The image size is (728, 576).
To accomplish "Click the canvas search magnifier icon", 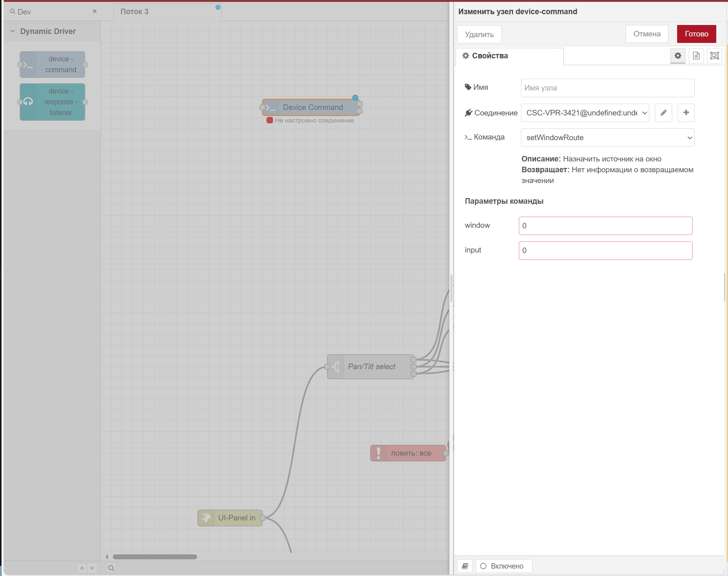I will coord(111,568).
